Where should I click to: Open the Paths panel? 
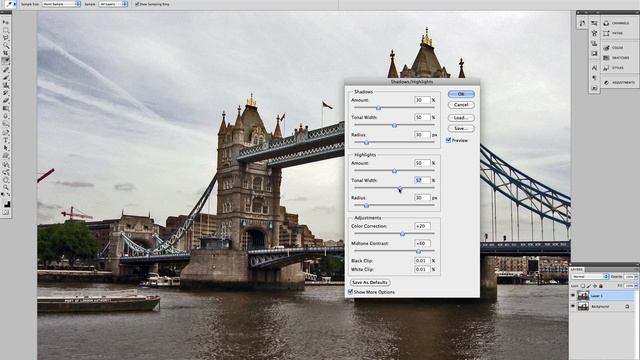613,33
